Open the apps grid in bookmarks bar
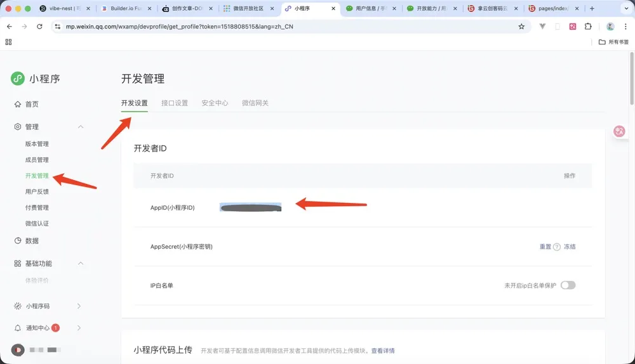This screenshot has height=364, width=635. tap(8, 42)
